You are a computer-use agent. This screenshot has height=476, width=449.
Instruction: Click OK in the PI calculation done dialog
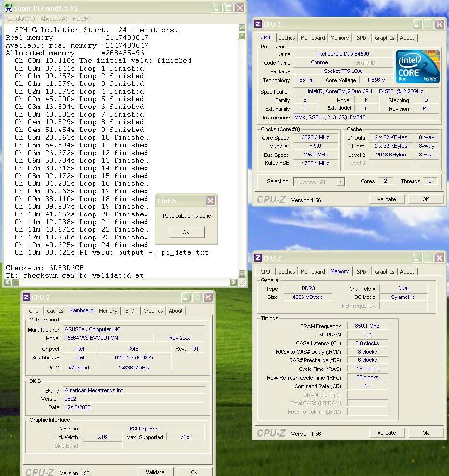(x=186, y=232)
